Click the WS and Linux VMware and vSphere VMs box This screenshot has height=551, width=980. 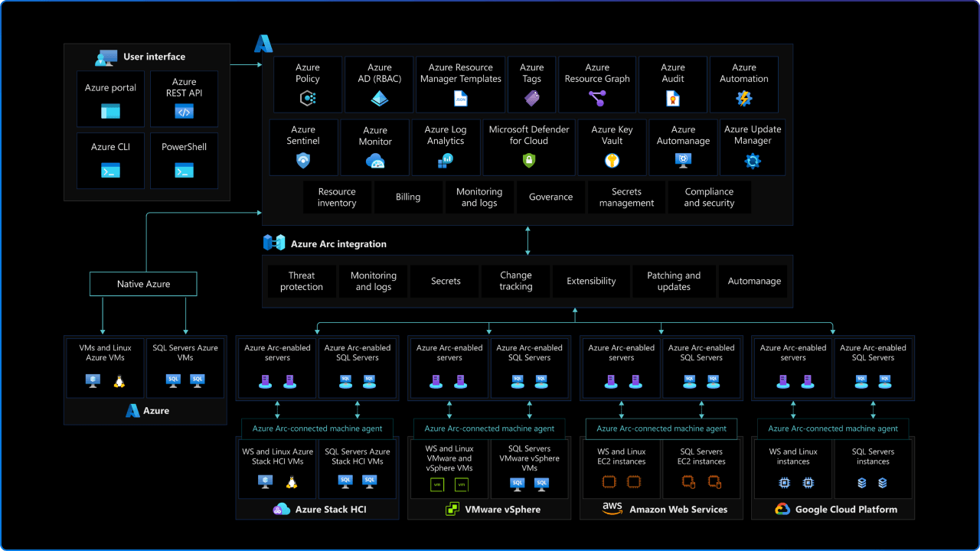pyautogui.click(x=449, y=468)
